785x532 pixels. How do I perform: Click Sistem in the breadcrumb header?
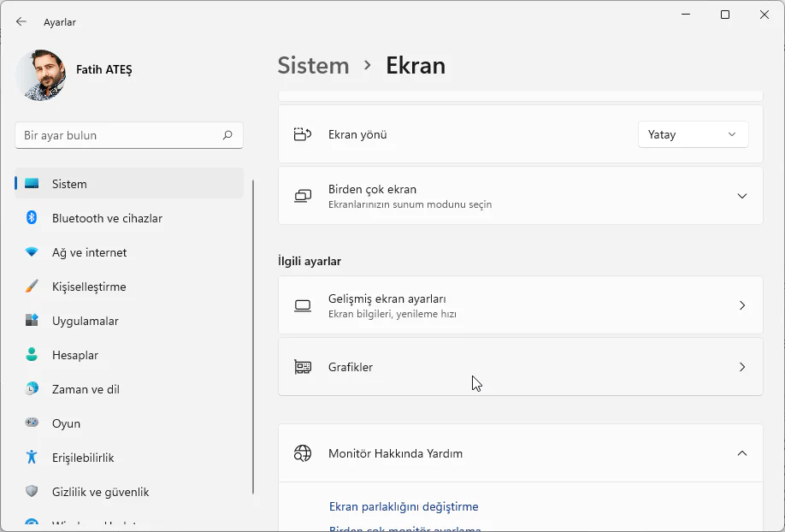(x=313, y=66)
